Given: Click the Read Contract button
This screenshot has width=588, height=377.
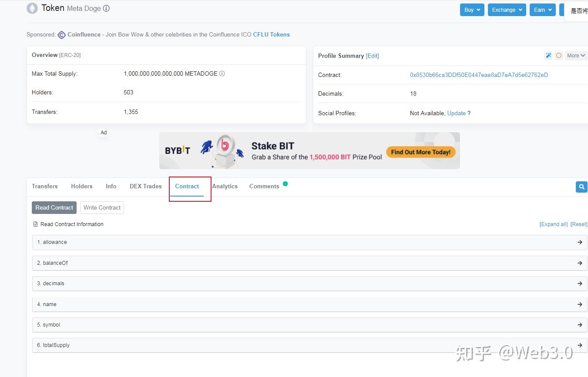Looking at the screenshot, I should pos(54,207).
